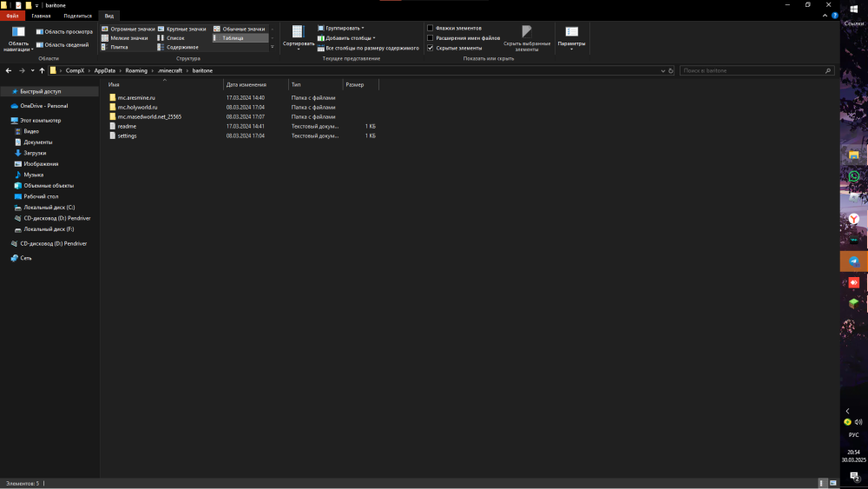Switch layout to Список (List)
The image size is (868, 489).
click(171, 38)
